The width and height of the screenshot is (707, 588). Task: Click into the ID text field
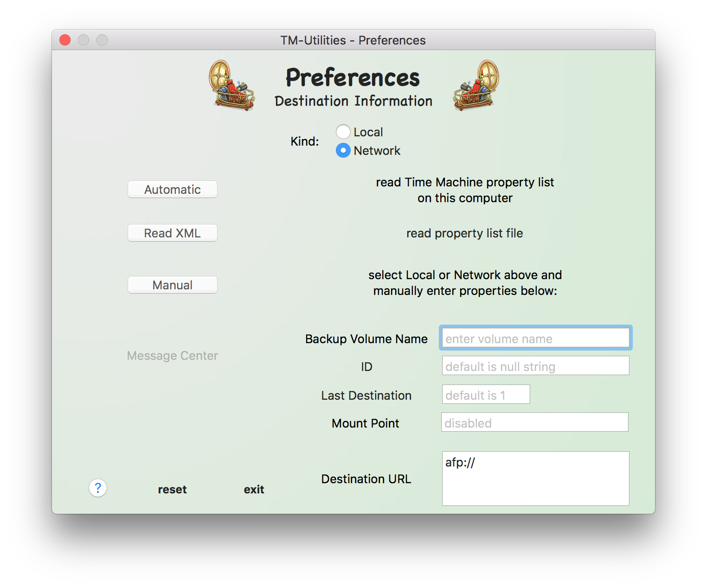[536, 365]
